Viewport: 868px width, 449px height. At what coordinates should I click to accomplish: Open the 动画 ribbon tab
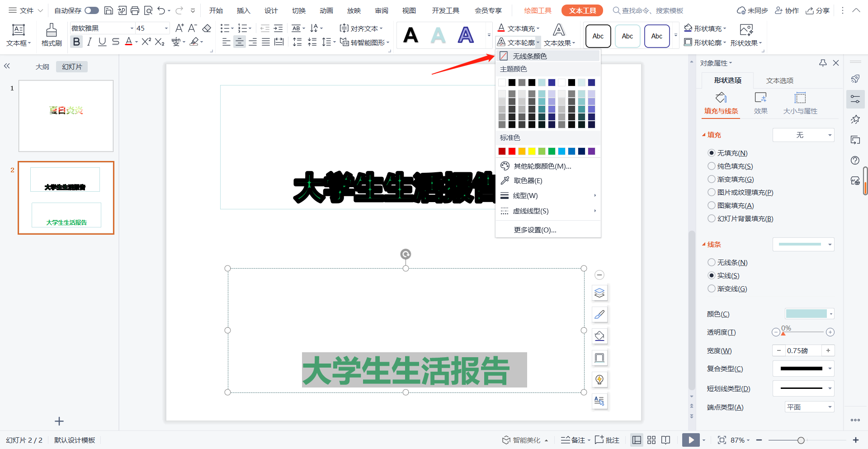tap(326, 10)
